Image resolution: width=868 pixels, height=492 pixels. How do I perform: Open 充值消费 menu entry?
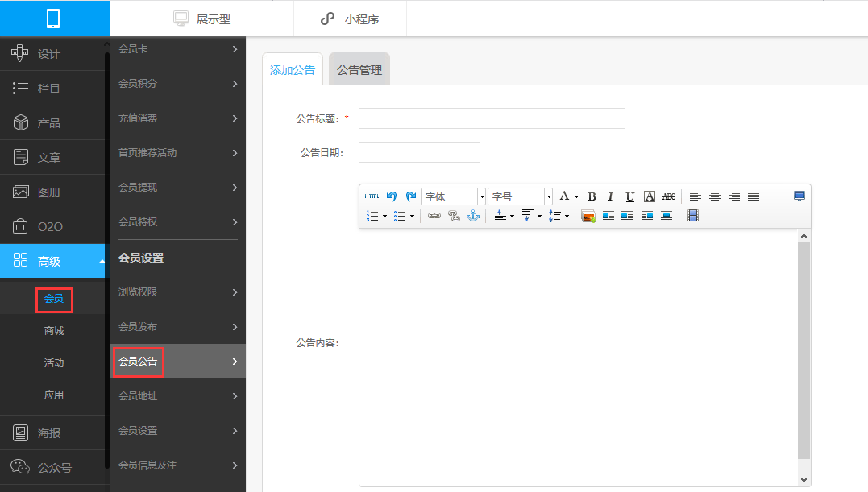point(177,118)
